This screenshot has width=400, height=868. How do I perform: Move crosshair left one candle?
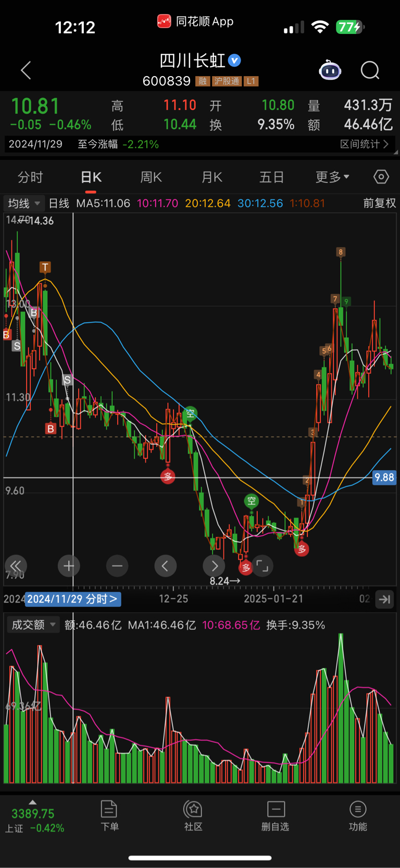pyautogui.click(x=165, y=566)
